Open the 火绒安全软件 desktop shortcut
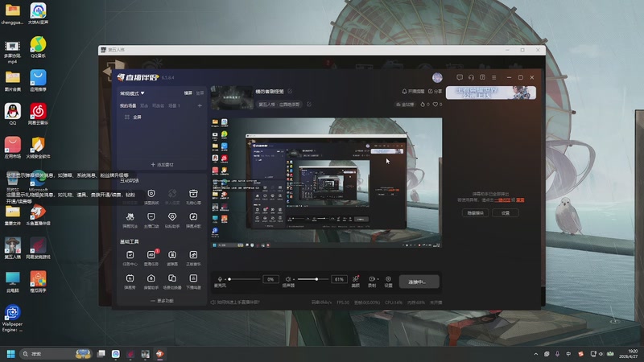The width and height of the screenshot is (644, 362). 38,148
